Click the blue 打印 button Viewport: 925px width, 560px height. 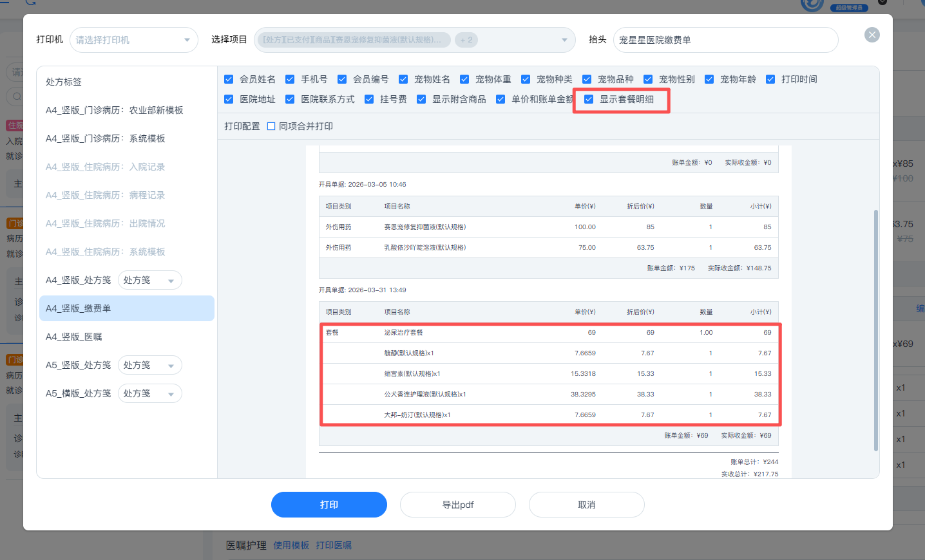coord(329,505)
